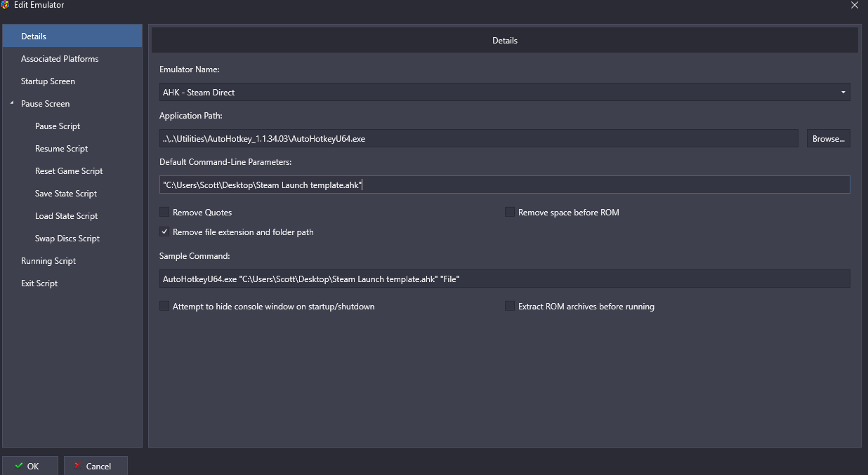Image resolution: width=868 pixels, height=475 pixels.
Task: Enable Attempt to hide console window option
Action: pyautogui.click(x=164, y=306)
